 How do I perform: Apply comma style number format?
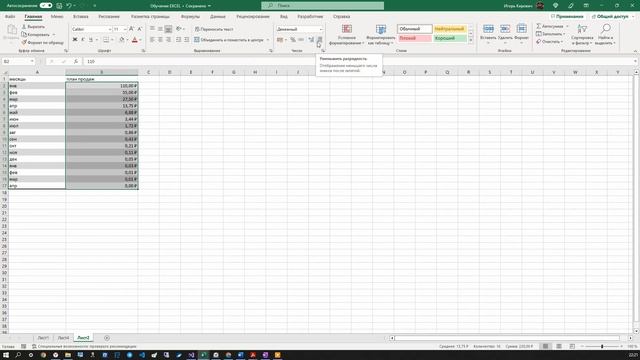coord(301,40)
